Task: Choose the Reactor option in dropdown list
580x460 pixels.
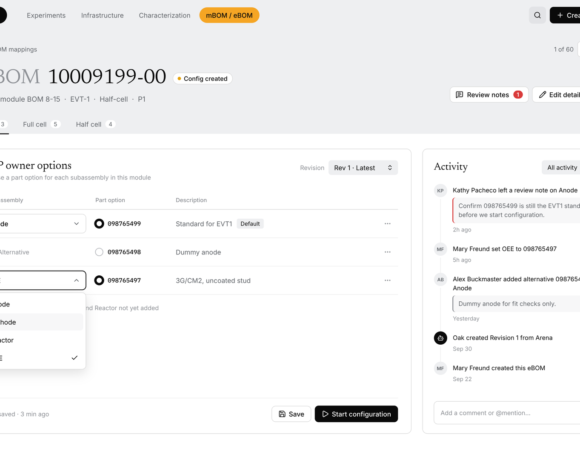Action: click(x=41, y=340)
